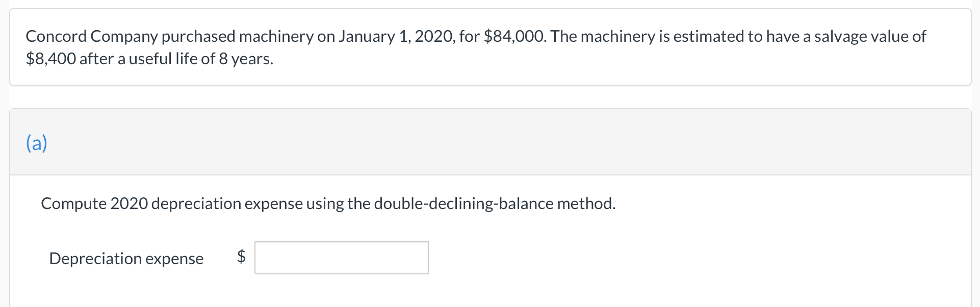
Task: Click the dollar sign label
Action: point(241,258)
